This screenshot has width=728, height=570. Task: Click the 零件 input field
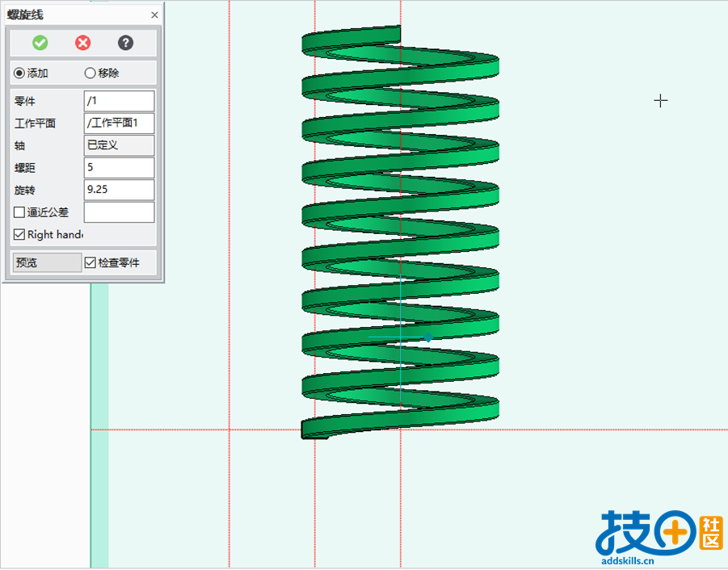coord(119,101)
